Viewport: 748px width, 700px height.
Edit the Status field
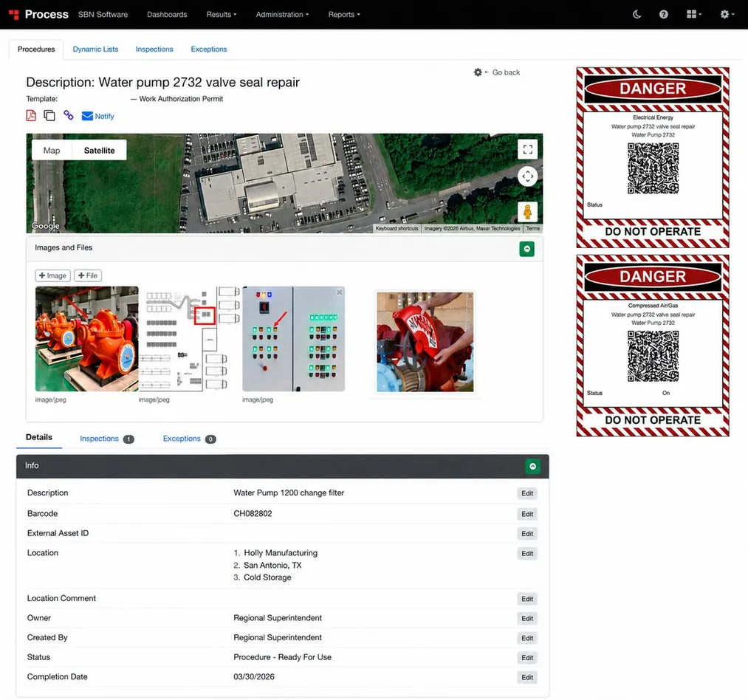[527, 657]
